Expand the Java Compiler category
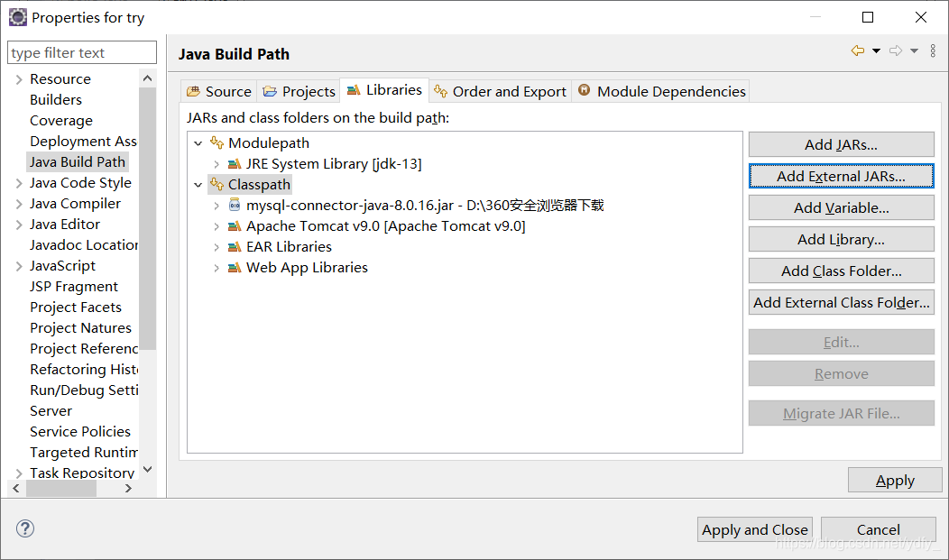The width and height of the screenshot is (949, 560). tap(19, 204)
